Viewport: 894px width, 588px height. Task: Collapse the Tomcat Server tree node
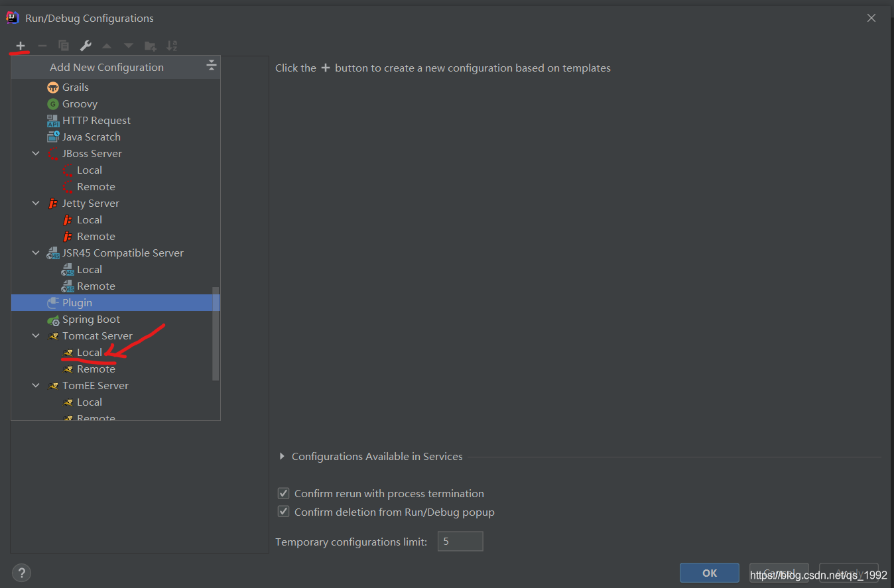click(36, 335)
